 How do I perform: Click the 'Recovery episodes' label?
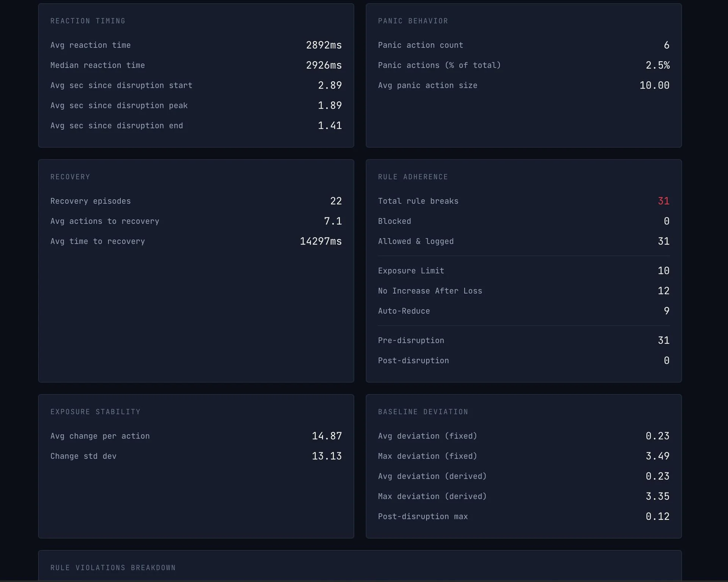[91, 201]
